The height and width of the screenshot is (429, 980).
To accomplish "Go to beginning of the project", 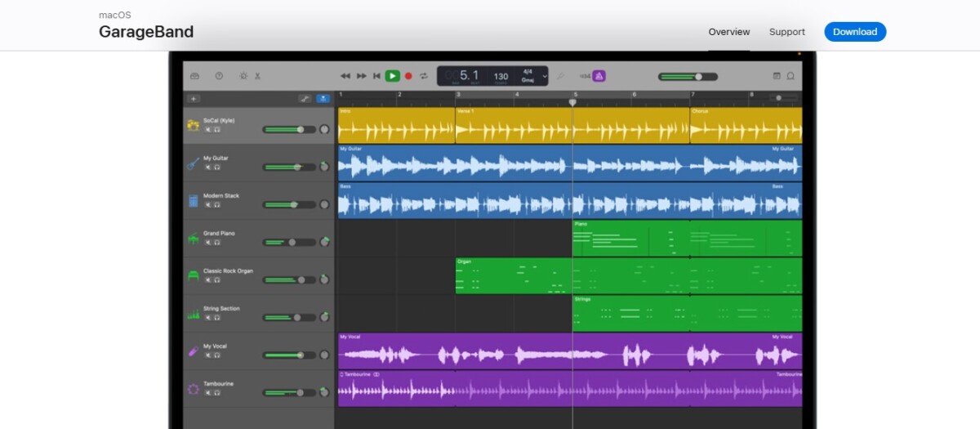I will [376, 76].
